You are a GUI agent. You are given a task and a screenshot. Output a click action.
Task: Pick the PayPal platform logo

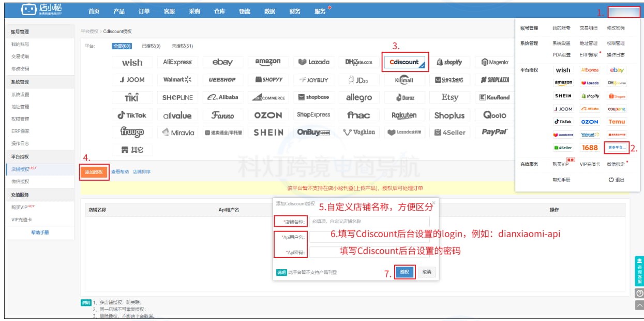pos(495,132)
